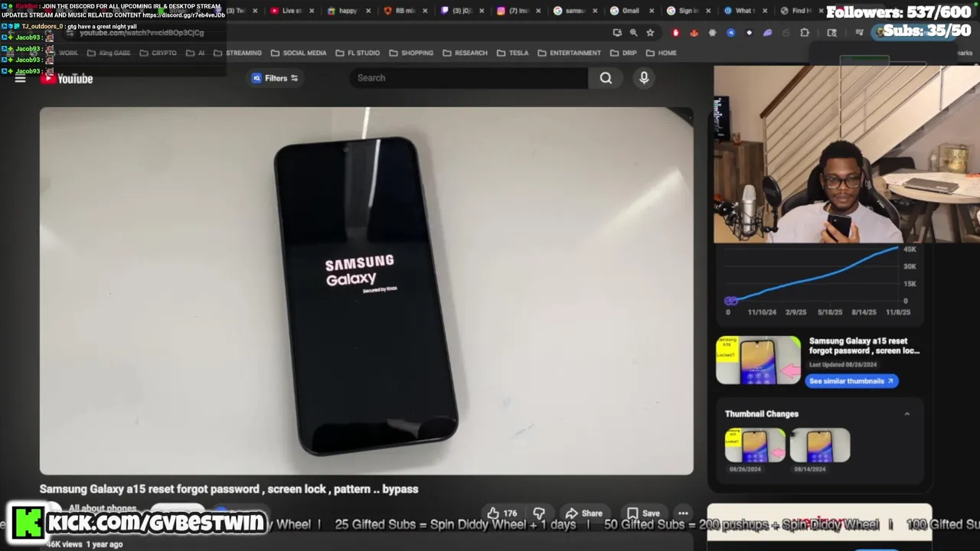Click the address bar youtube.com URL

point(142,33)
